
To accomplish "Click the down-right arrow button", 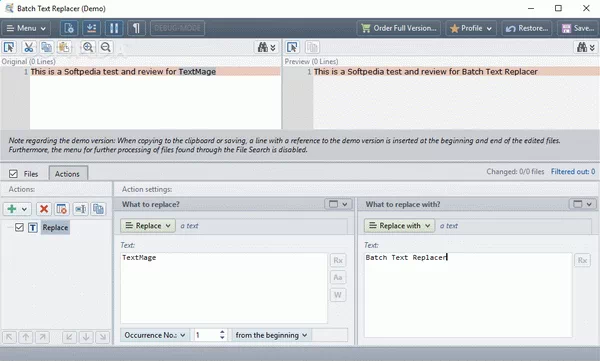I will (103, 337).
